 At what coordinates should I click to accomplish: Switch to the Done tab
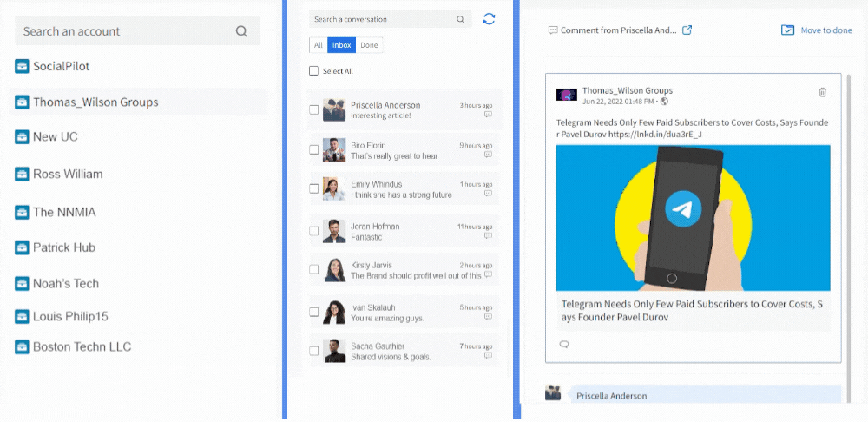coord(369,45)
